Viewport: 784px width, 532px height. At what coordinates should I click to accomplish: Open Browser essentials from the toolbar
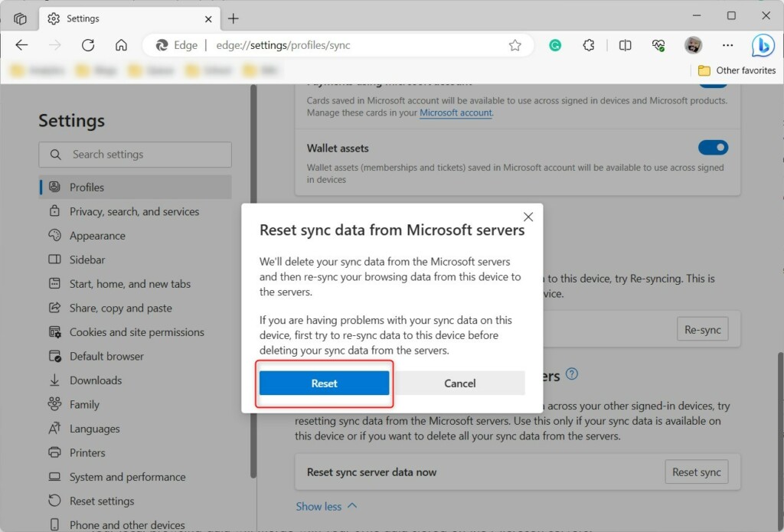click(x=658, y=45)
